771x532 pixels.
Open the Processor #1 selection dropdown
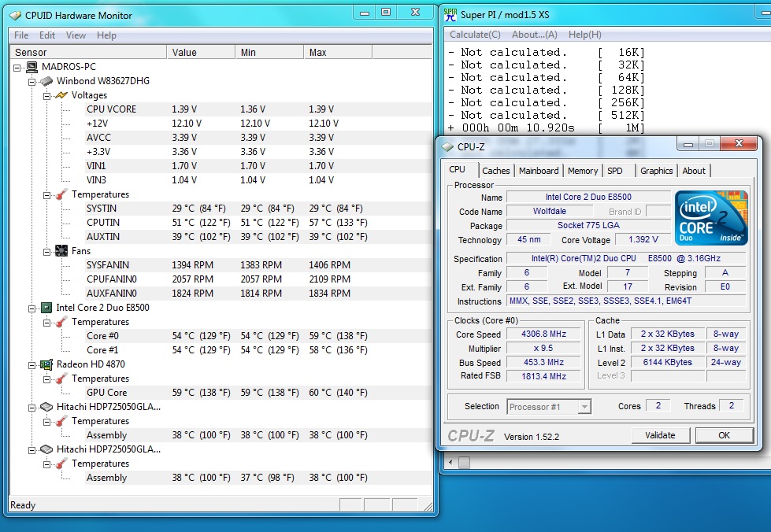point(584,407)
